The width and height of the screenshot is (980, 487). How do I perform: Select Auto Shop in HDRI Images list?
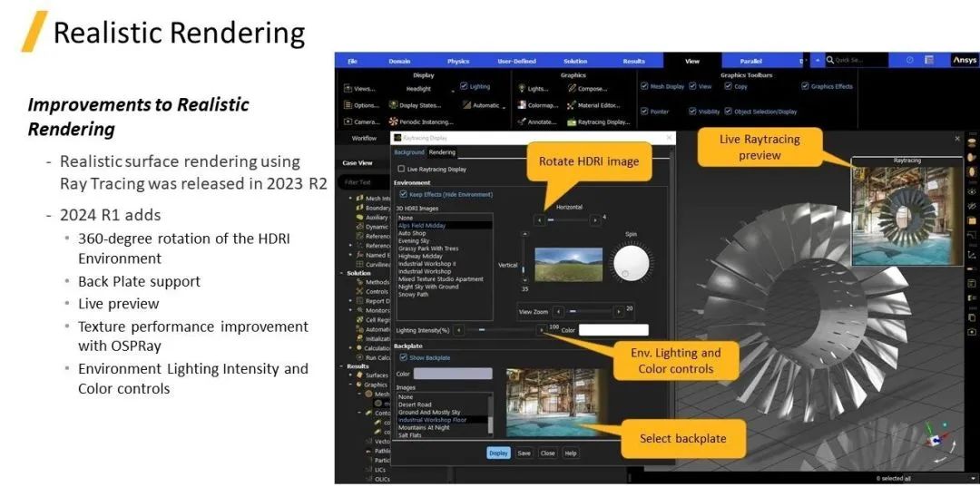point(412,233)
